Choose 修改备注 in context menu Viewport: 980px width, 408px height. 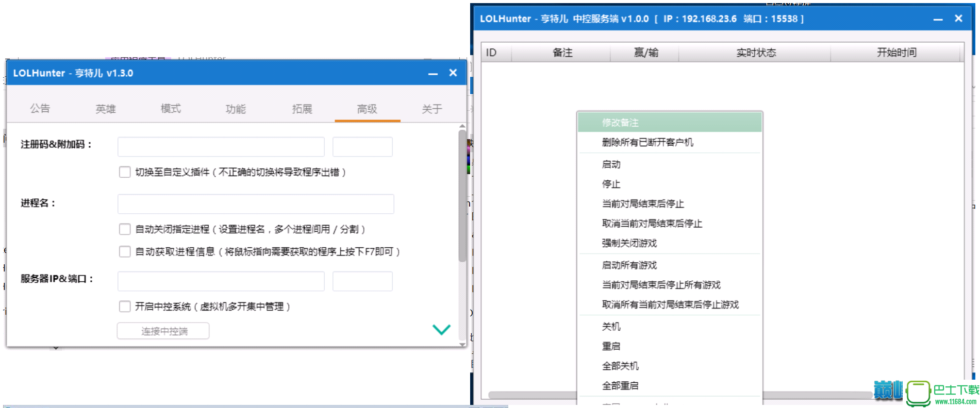click(670, 123)
